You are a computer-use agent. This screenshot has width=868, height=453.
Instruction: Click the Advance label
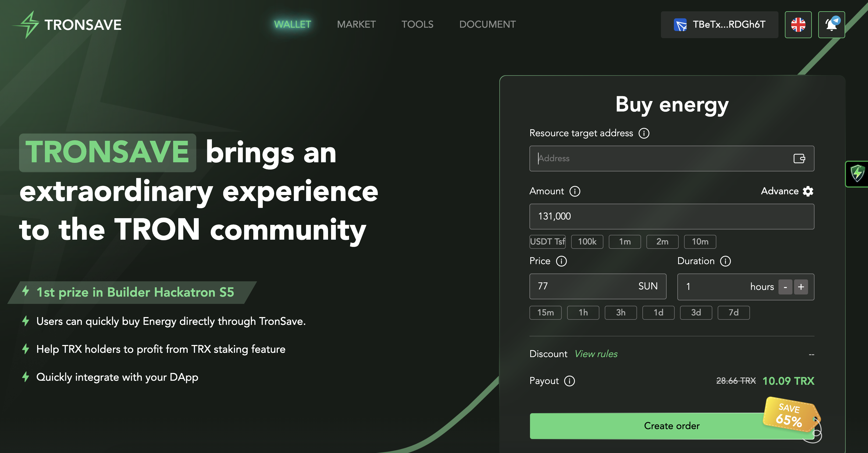click(x=779, y=191)
